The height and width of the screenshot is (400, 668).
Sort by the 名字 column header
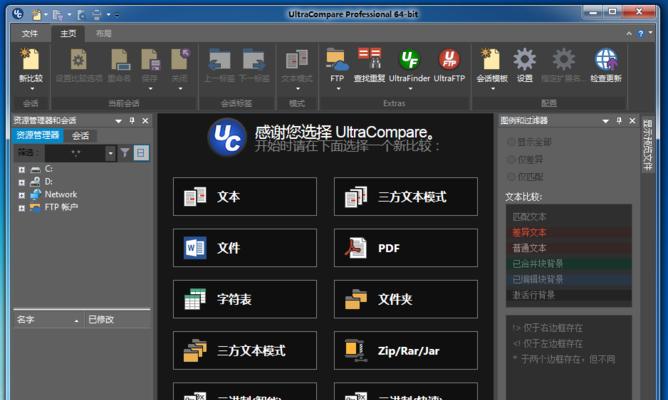pos(48,319)
